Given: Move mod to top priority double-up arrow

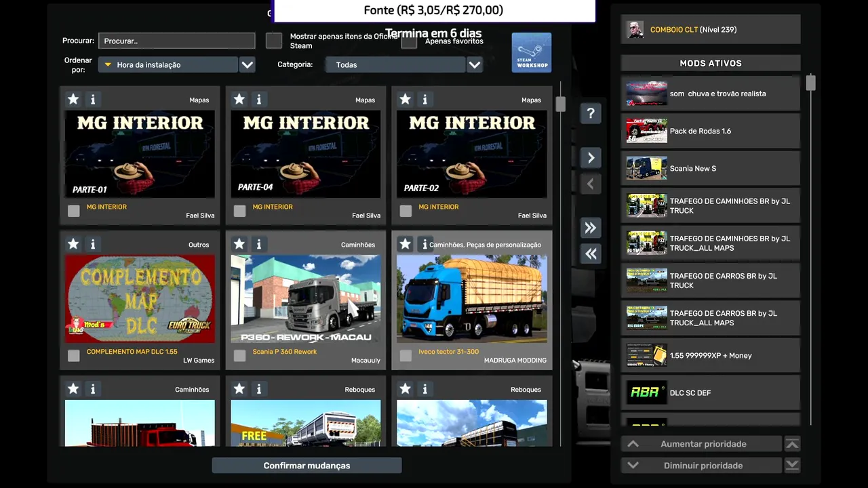Looking at the screenshot, I should [x=792, y=444].
